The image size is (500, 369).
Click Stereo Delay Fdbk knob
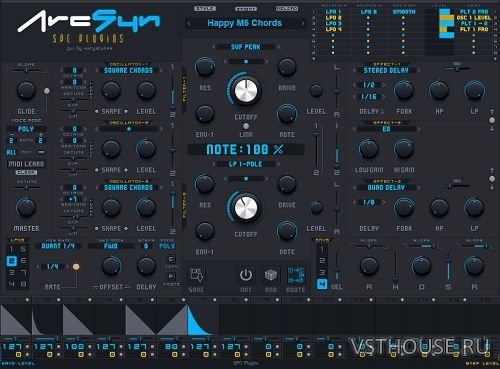(404, 90)
